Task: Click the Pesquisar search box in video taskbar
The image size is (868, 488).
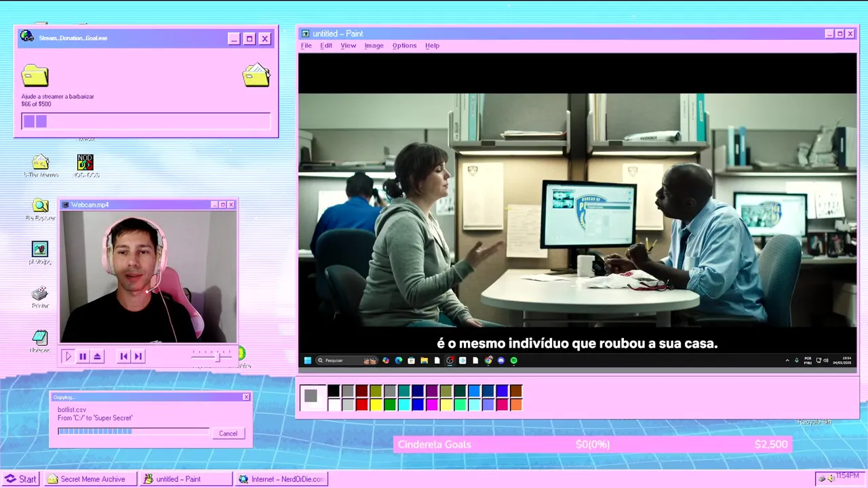Action: point(347,361)
